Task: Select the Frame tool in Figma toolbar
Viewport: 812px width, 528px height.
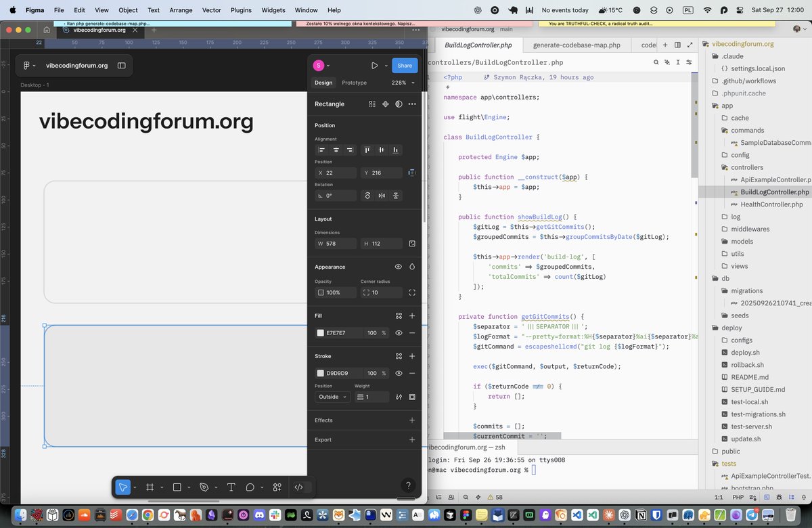Action: (x=150, y=487)
